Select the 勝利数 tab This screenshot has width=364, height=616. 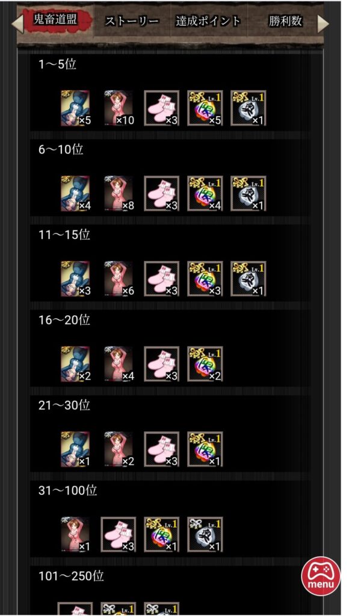point(285,21)
